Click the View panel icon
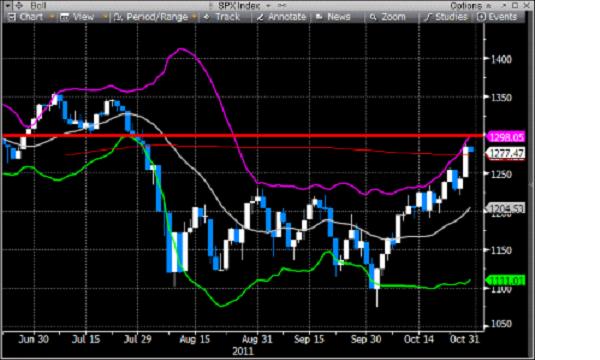Image resolution: width=600 pixels, height=360 pixels. pyautogui.click(x=64, y=17)
